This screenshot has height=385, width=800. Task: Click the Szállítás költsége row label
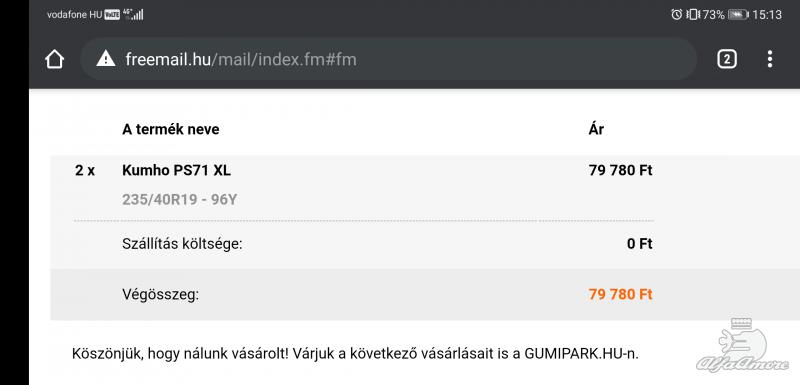point(182,244)
